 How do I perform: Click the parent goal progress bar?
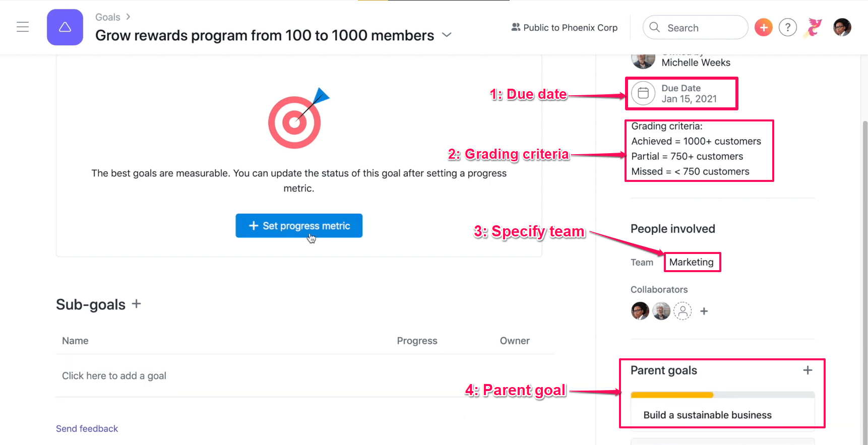(722, 395)
